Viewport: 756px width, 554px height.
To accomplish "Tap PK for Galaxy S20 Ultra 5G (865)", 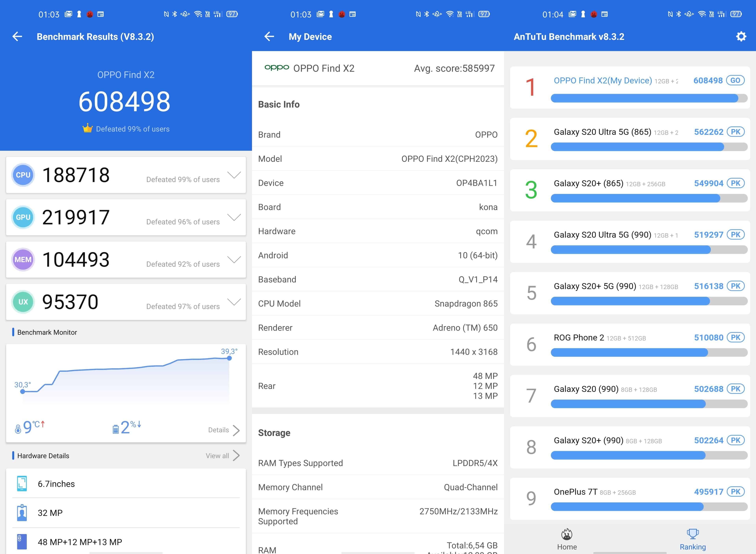I will point(736,132).
